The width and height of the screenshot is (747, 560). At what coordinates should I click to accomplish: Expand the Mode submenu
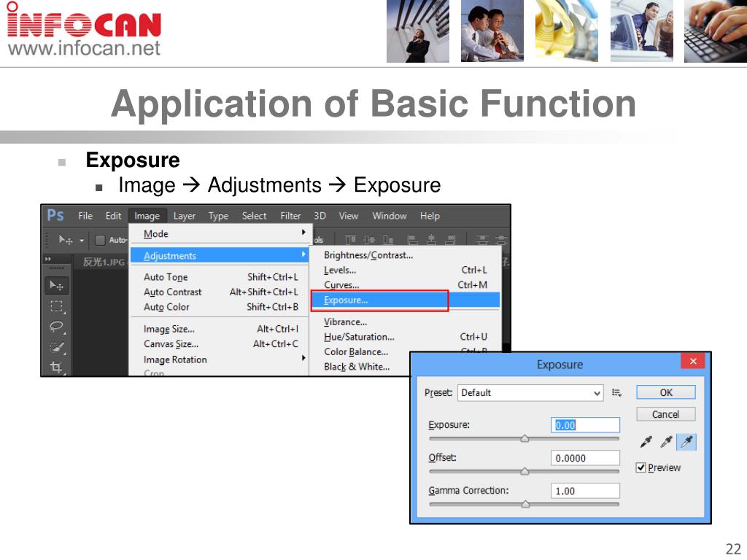221,234
